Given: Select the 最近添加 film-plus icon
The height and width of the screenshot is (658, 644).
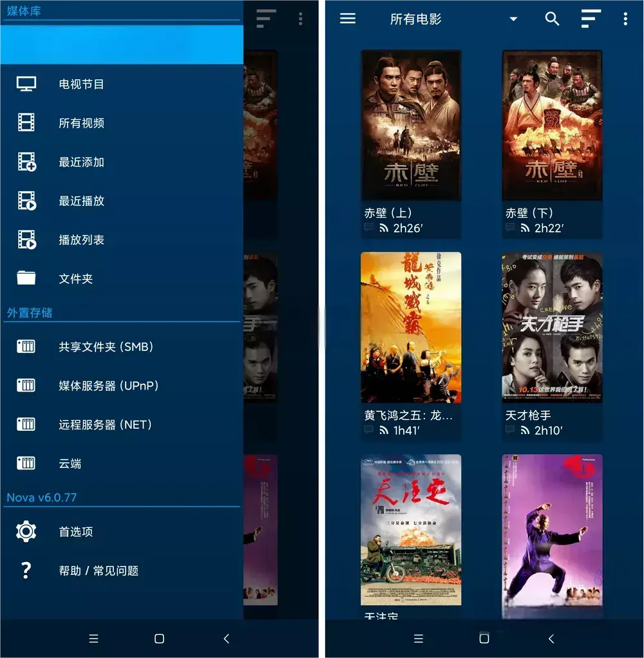Looking at the screenshot, I should (26, 162).
